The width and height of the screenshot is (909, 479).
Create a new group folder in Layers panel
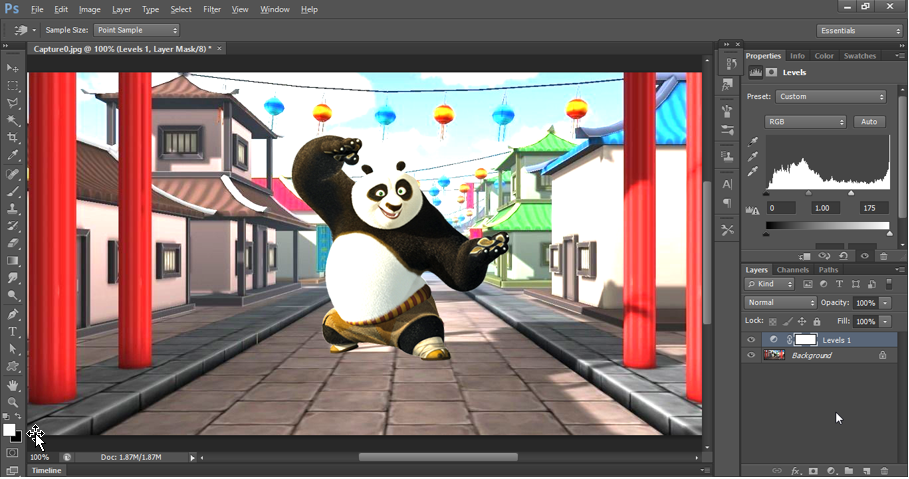coord(849,471)
